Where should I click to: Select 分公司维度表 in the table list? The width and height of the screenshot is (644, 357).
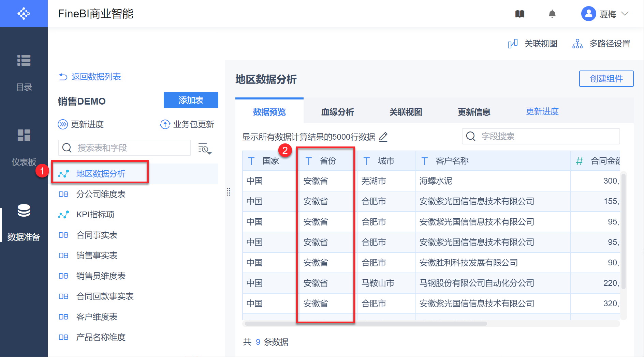click(135, 194)
